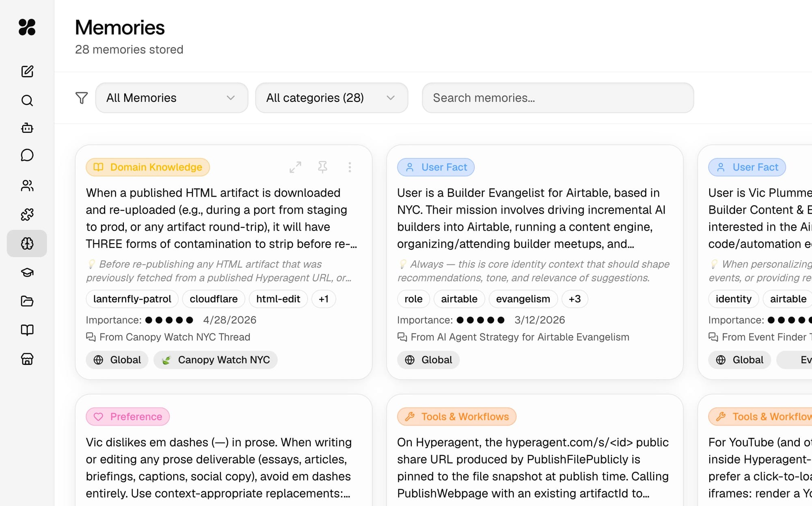Open more options on Domain Knowledge card
This screenshot has height=506, width=812.
(x=350, y=167)
